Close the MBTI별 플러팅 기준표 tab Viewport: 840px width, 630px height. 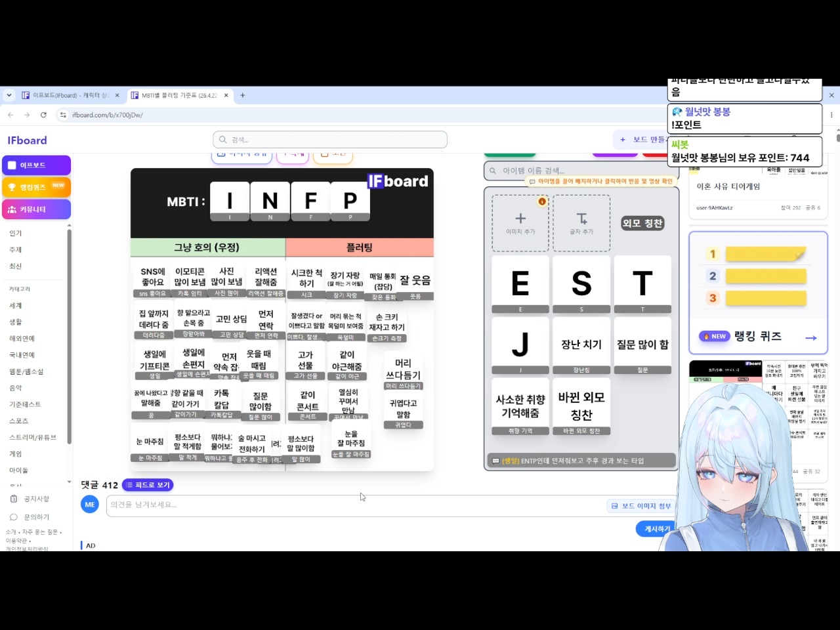click(226, 95)
